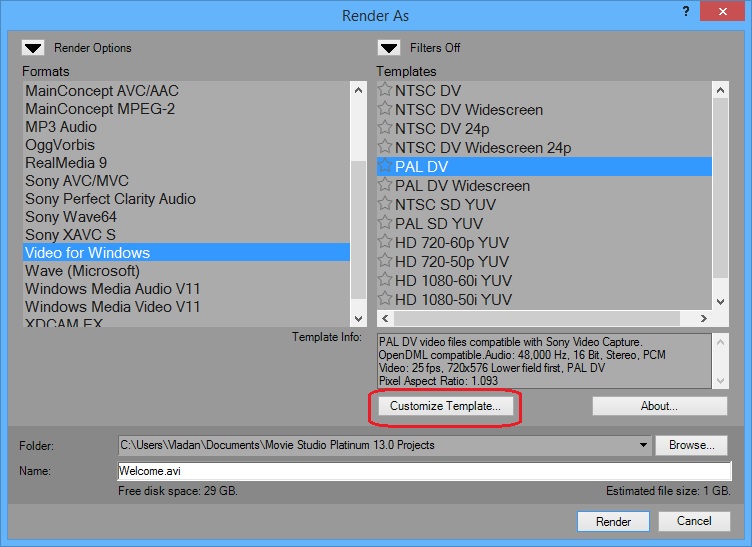Mark NTSC SD YUV star as favorite
Viewport: 752px width, 547px height.
pyautogui.click(x=385, y=205)
